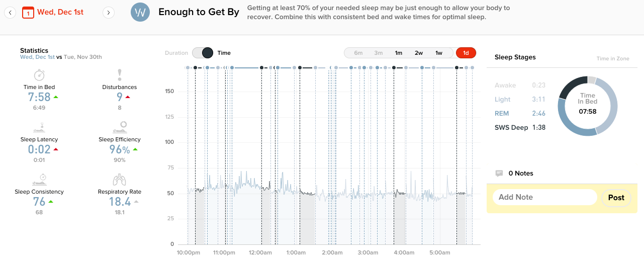This screenshot has height=258, width=644.
Task: Click the Sleep Efficiency icon
Action: click(120, 126)
